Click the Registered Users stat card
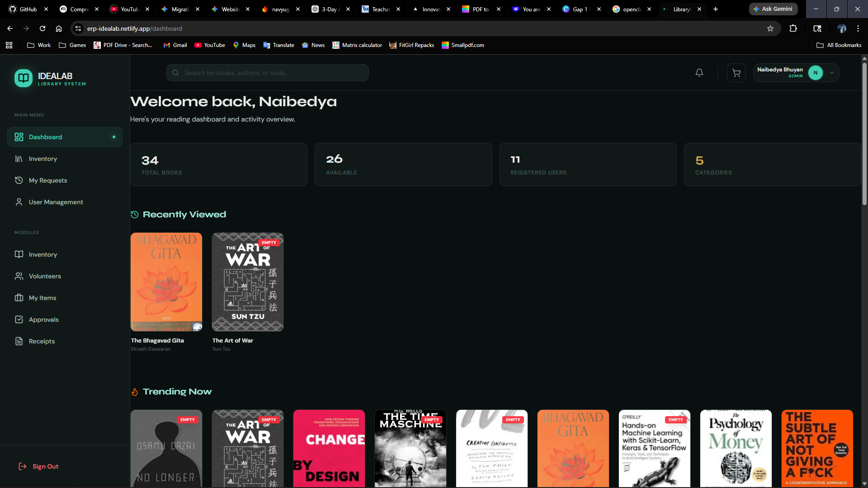The image size is (868, 488). [x=588, y=164]
